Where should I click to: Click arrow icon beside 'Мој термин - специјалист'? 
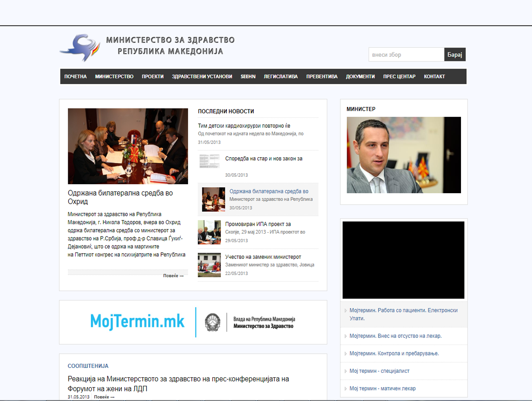pos(346,371)
